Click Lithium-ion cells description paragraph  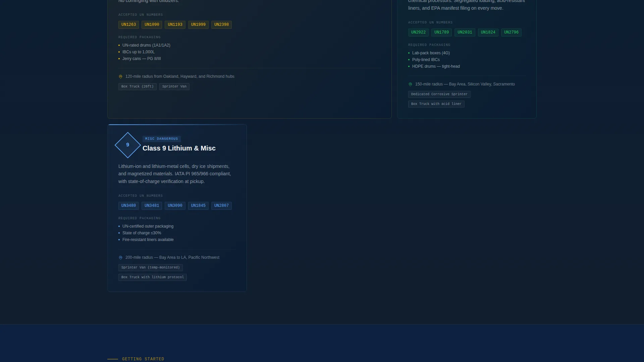coord(175,174)
